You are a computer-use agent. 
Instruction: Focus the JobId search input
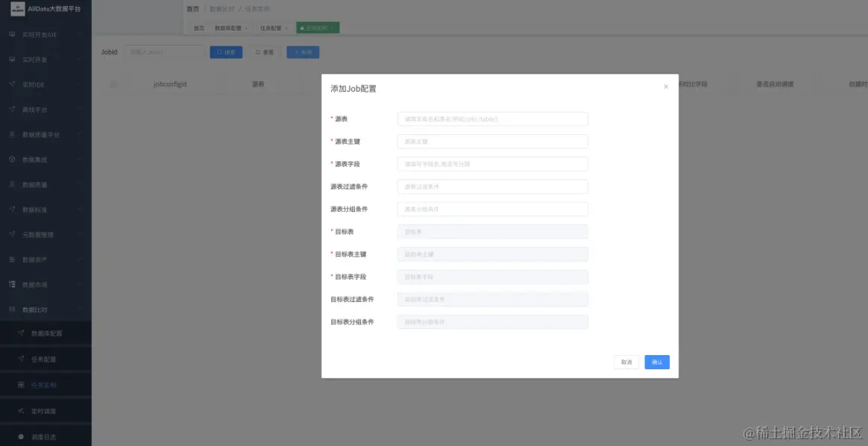[x=164, y=52]
